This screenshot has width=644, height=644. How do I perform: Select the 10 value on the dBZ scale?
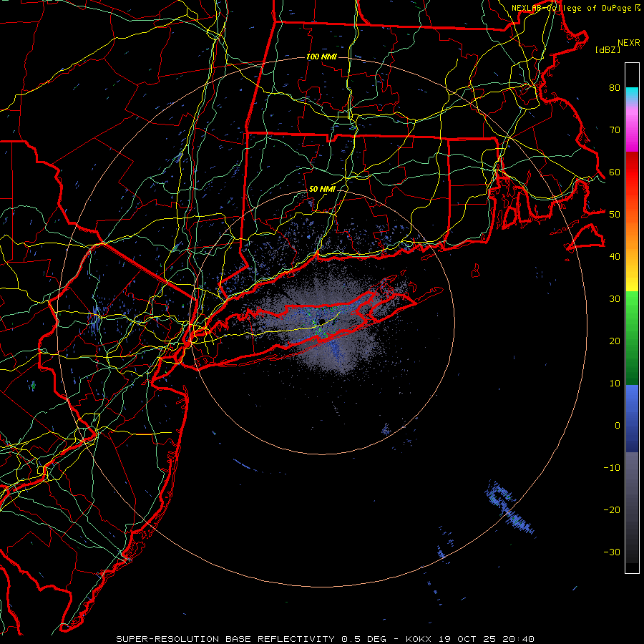coord(615,384)
